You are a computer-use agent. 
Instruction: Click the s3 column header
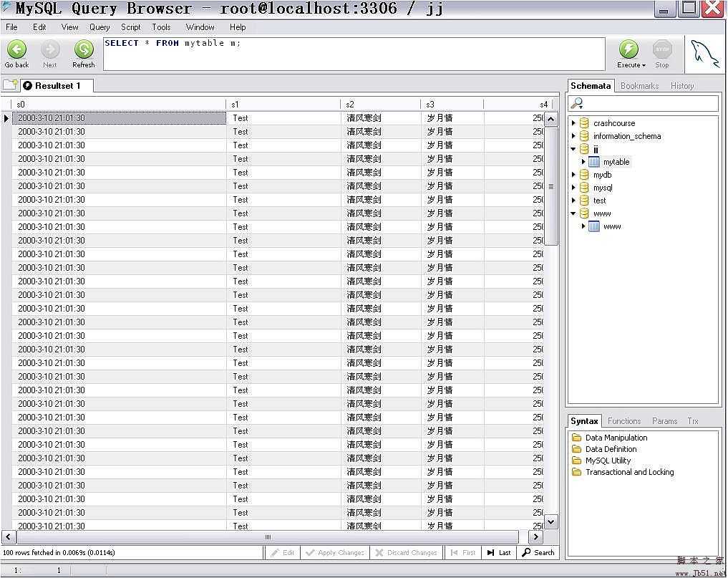(x=452, y=104)
